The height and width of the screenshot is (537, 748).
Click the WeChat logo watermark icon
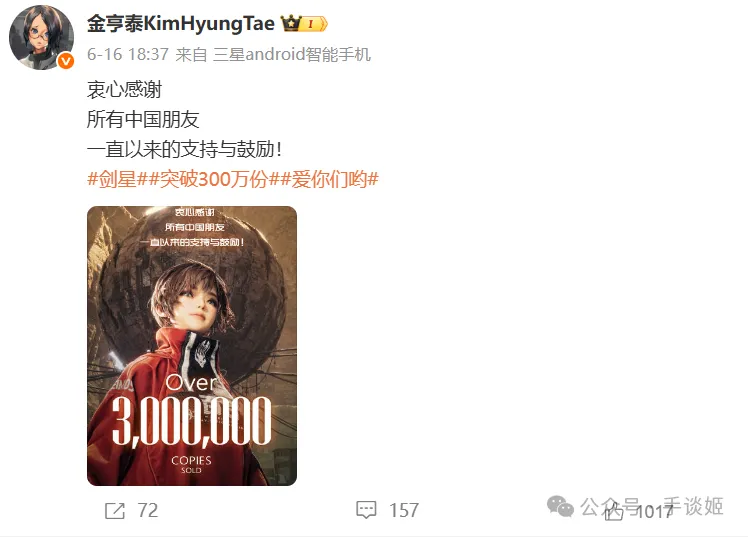(x=560, y=506)
